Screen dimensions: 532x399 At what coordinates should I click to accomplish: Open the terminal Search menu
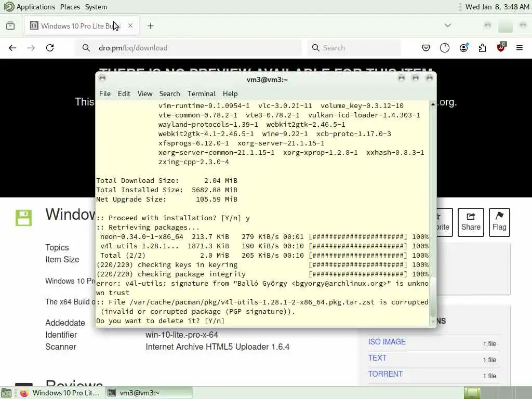pos(170,94)
